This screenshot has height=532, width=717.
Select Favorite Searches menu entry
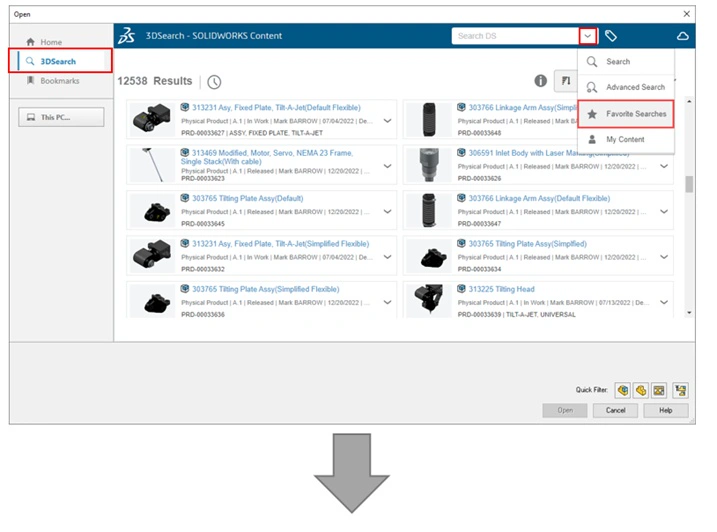(x=626, y=114)
